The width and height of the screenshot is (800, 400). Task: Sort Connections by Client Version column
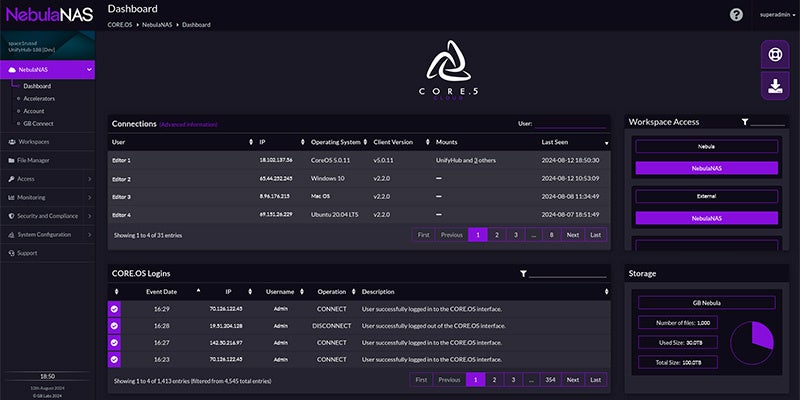tap(428, 142)
